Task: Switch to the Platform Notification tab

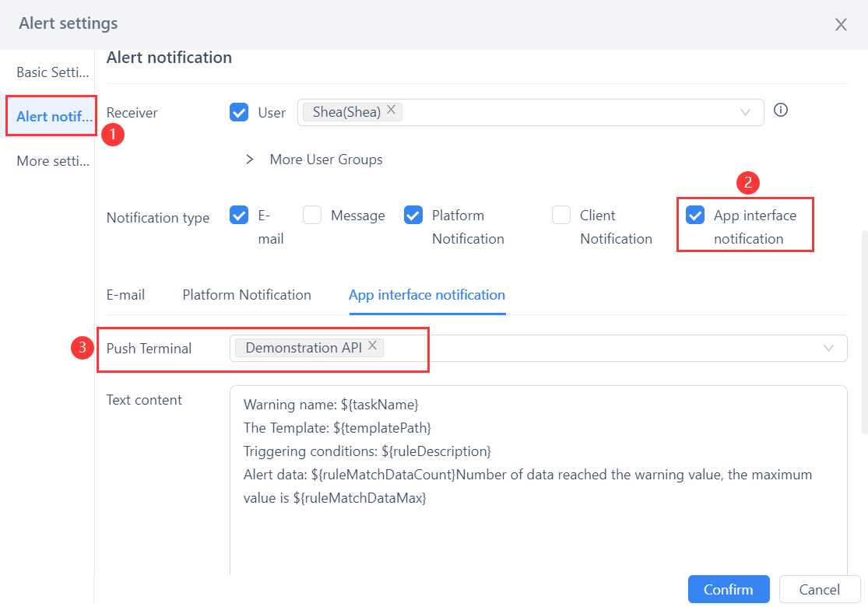Action: 246,295
